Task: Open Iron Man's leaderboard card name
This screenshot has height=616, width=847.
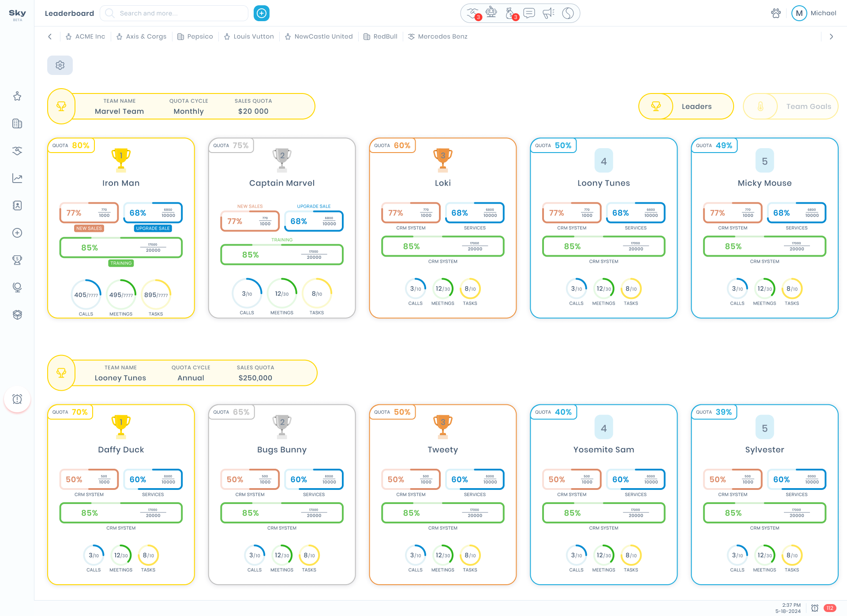Action: click(x=121, y=183)
